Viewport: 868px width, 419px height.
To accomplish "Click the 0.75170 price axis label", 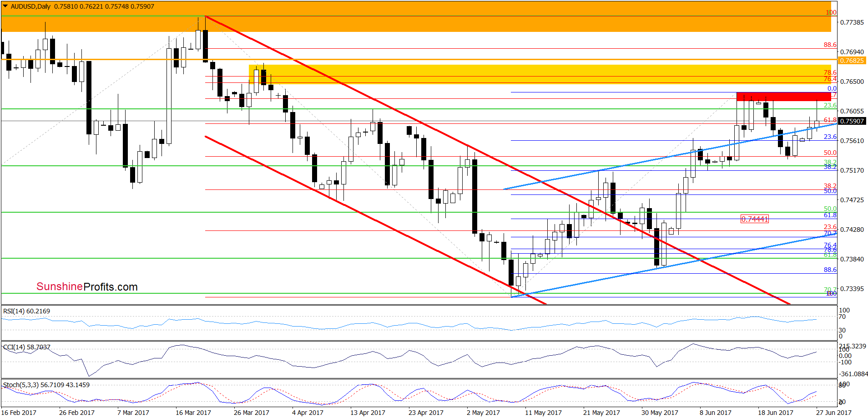I will (x=852, y=170).
